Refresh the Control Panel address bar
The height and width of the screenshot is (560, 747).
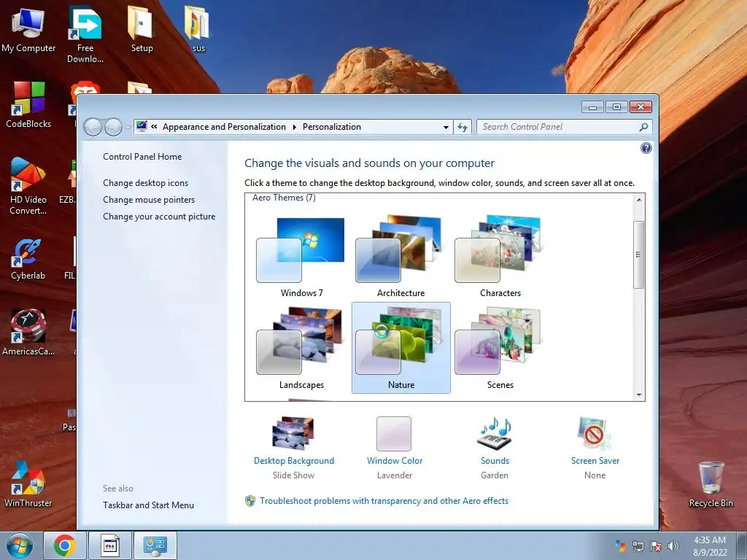462,127
